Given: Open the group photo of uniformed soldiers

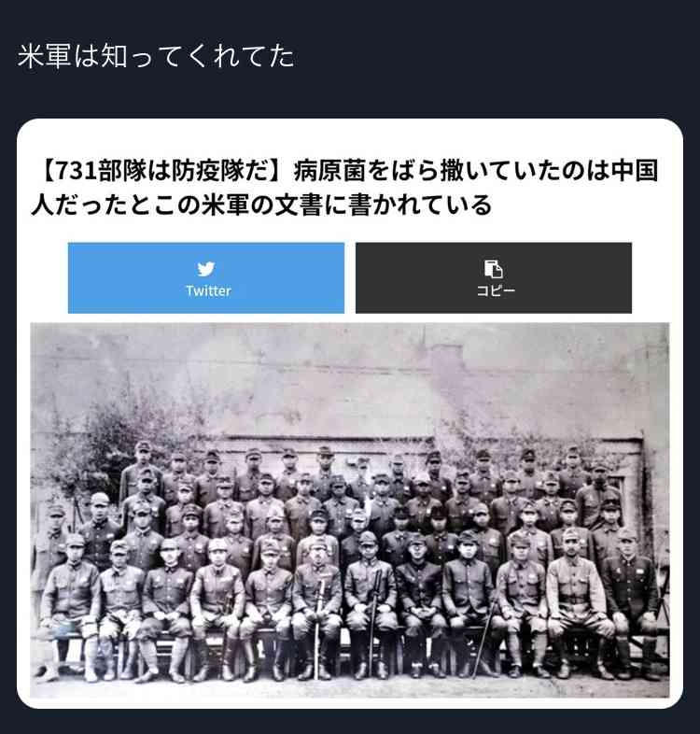Looking at the screenshot, I should (x=350, y=510).
